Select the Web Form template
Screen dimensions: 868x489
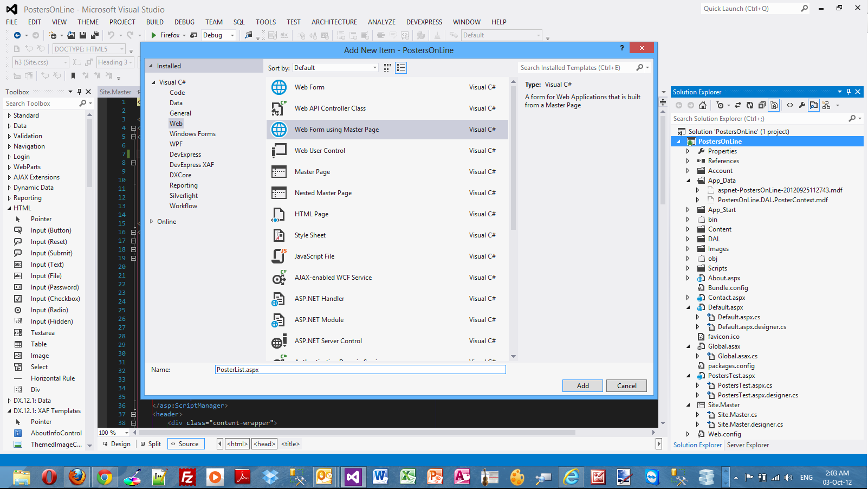[387, 87]
